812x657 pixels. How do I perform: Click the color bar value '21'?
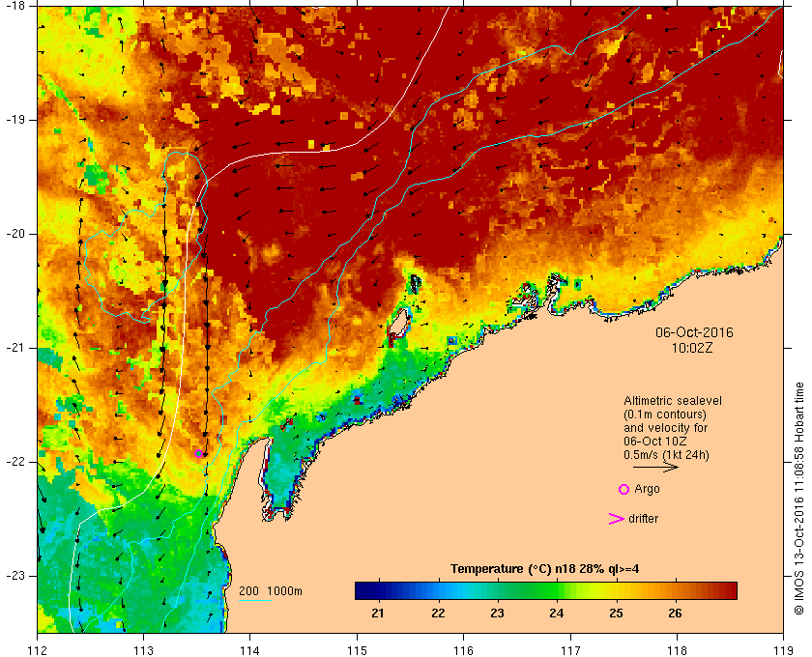378,613
